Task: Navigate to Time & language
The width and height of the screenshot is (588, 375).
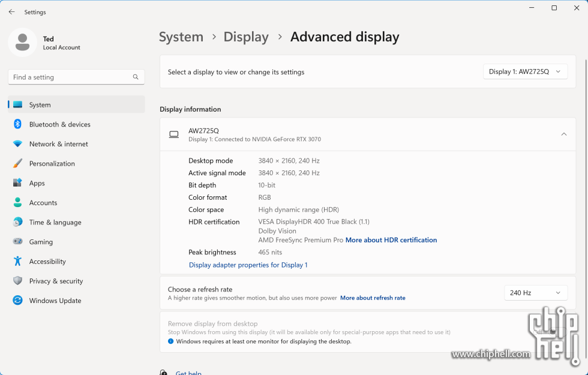Action: pos(77,222)
